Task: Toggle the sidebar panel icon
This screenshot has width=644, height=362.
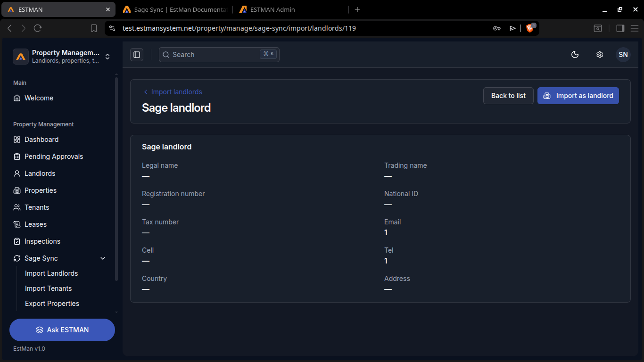Action: [x=137, y=55]
